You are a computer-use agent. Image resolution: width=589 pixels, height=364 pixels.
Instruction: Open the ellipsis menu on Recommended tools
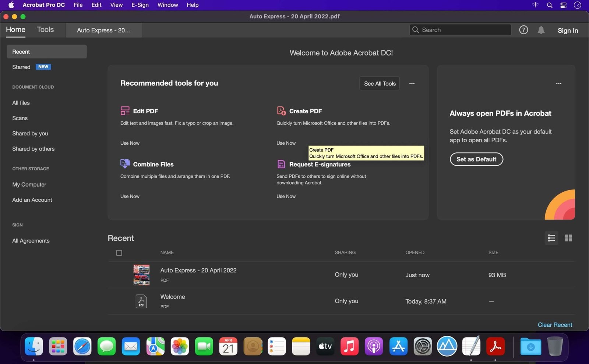pyautogui.click(x=412, y=84)
